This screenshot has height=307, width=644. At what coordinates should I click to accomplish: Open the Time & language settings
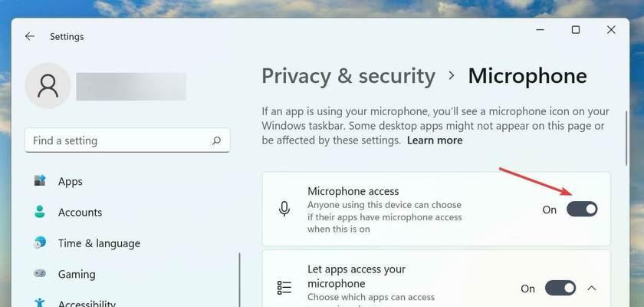point(99,243)
